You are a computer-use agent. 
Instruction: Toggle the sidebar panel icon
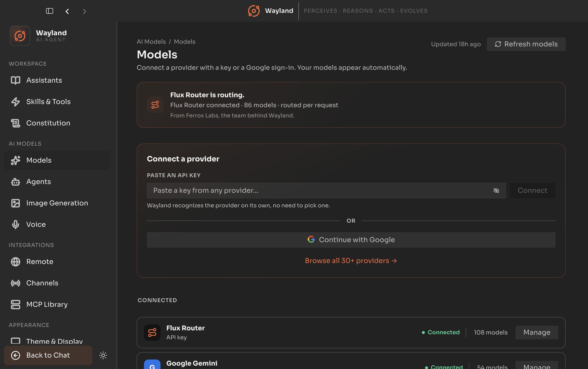tap(50, 11)
